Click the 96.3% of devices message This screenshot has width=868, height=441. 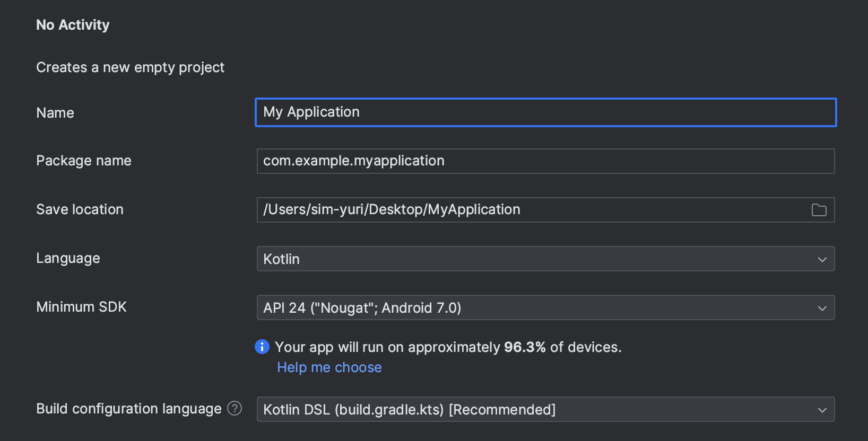click(x=448, y=347)
